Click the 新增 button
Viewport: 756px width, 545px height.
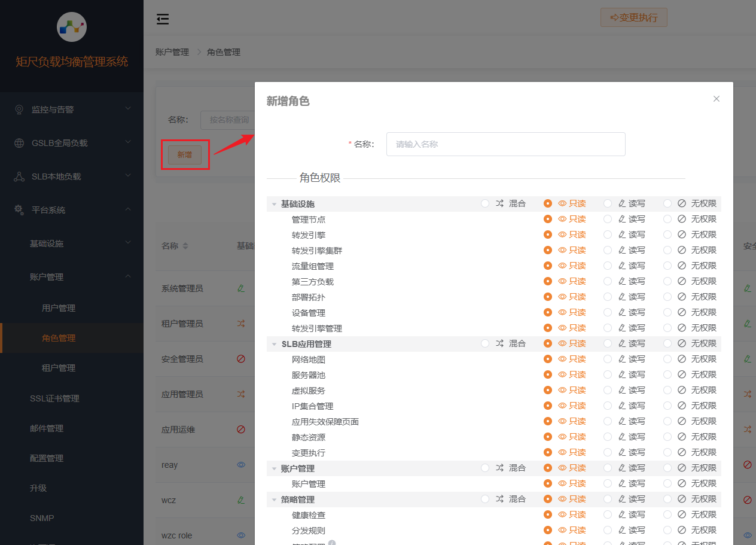click(185, 155)
